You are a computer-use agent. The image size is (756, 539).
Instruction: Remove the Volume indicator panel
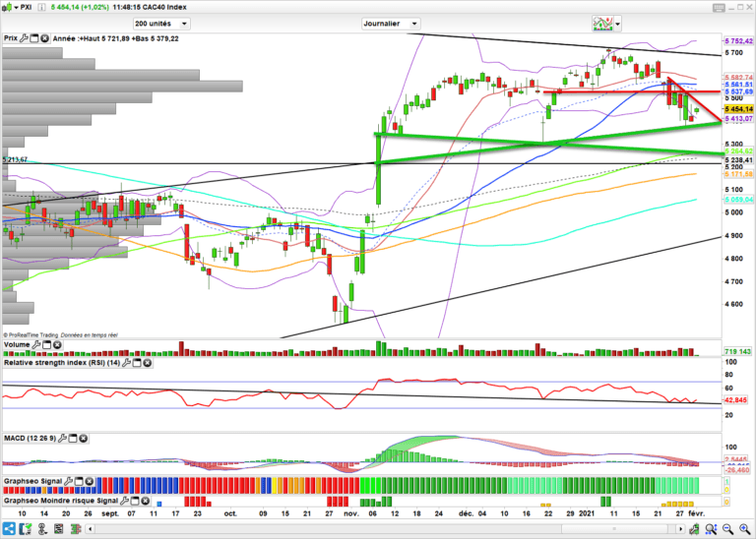[x=58, y=345]
